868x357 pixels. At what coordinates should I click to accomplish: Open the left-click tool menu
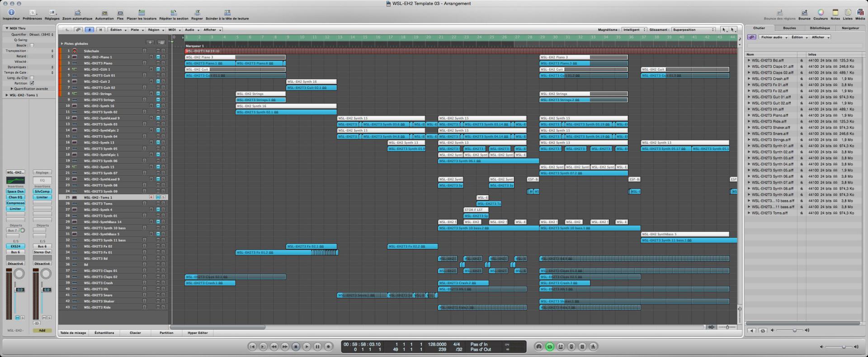[x=724, y=30]
